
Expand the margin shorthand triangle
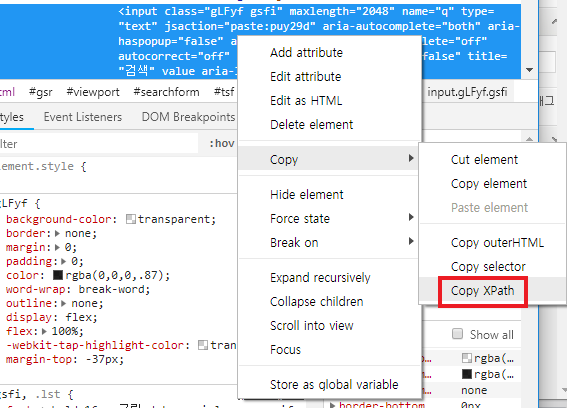coord(57,247)
